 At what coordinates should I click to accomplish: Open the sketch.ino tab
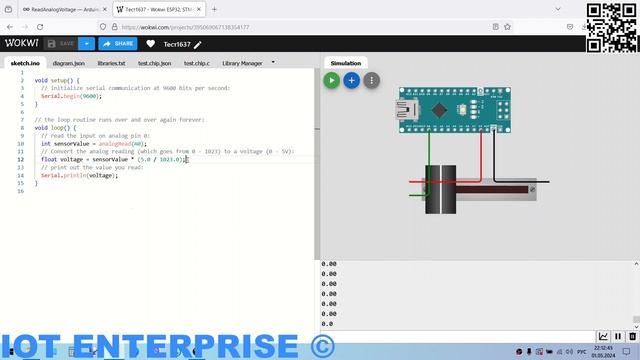25,63
